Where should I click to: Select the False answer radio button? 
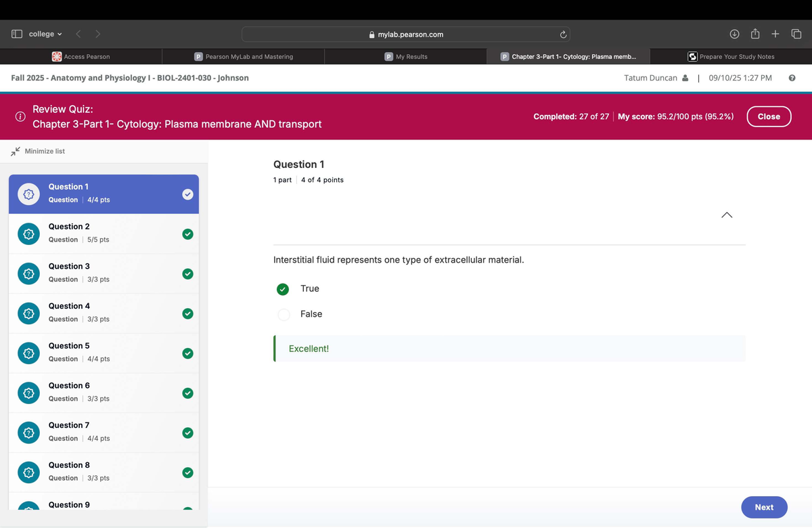coord(284,315)
